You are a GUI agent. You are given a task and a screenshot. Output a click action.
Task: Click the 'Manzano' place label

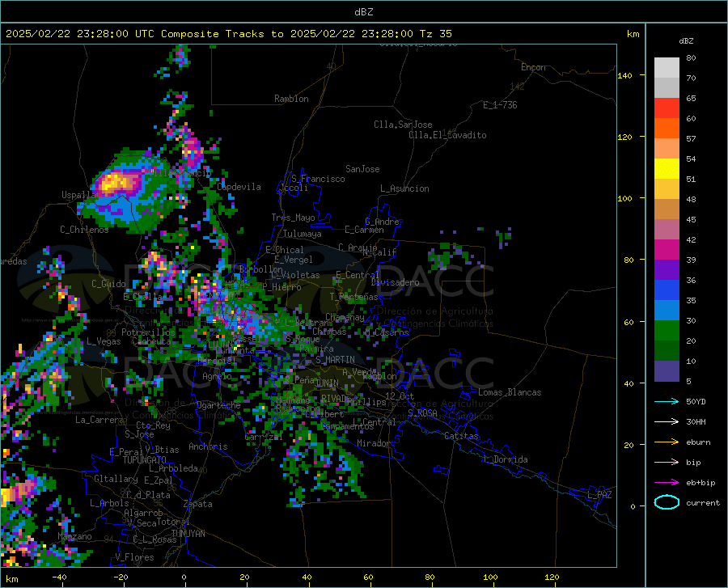74,536
